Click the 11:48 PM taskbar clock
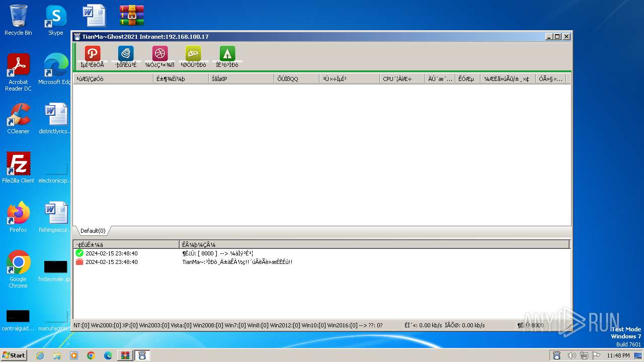The height and width of the screenshot is (362, 644). [618, 355]
